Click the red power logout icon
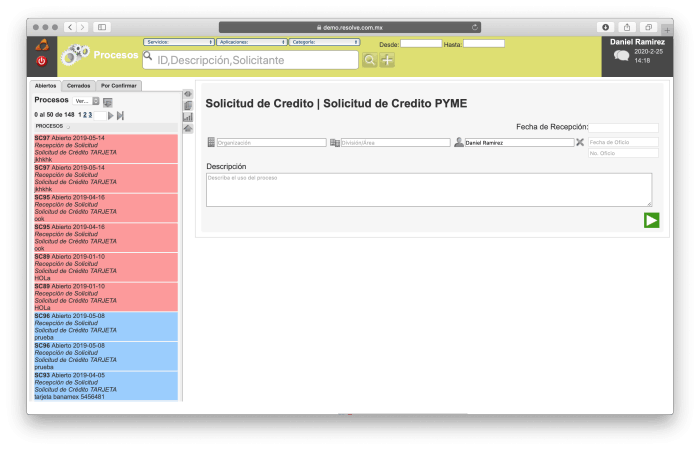 pos(42,61)
